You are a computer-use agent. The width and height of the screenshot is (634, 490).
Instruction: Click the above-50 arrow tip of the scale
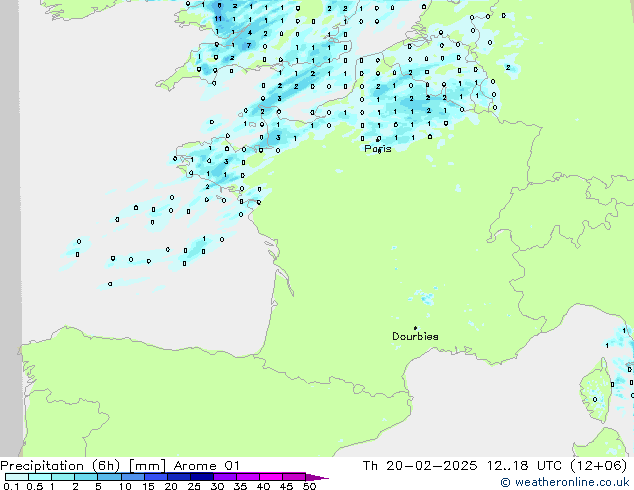tap(317, 477)
